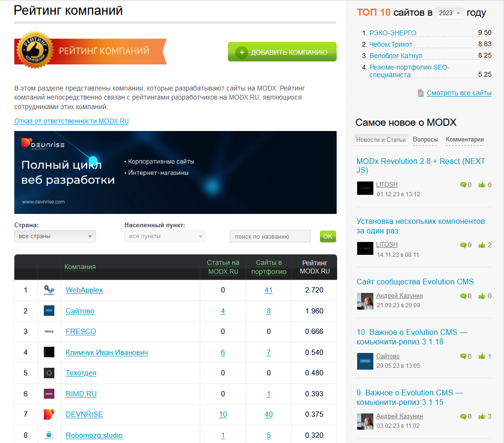Screen dimensions: 504x443
Task: Click the Robomozg studio robot icon
Action: tap(49, 435)
